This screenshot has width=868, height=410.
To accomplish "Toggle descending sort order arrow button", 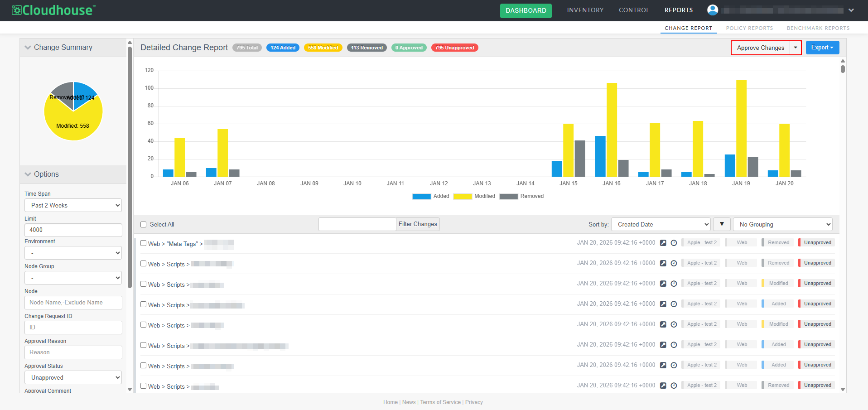I will point(722,224).
